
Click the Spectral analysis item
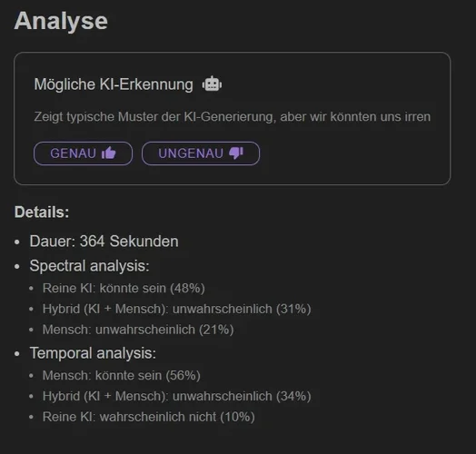click(90, 266)
